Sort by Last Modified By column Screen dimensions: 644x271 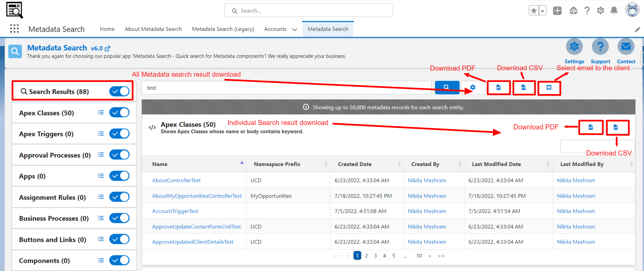(x=594, y=164)
